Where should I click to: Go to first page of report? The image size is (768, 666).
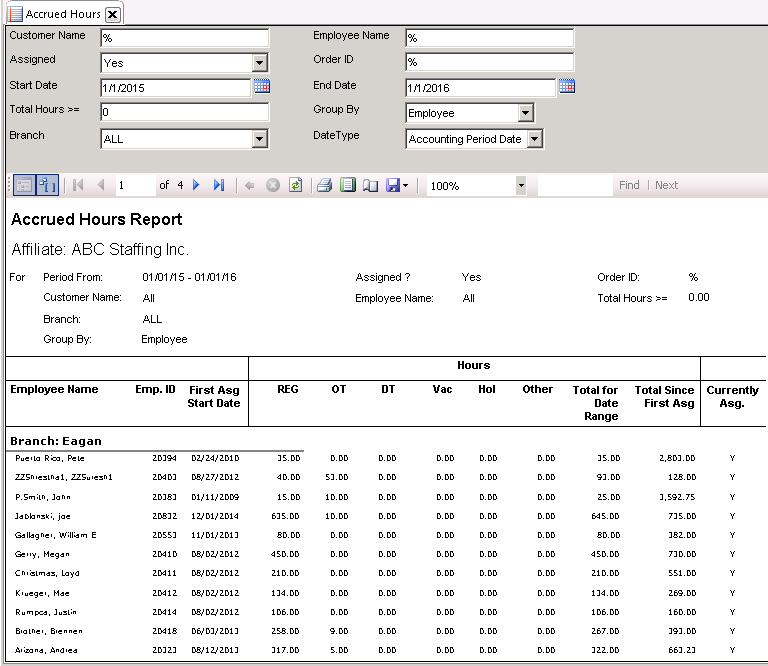[78, 185]
